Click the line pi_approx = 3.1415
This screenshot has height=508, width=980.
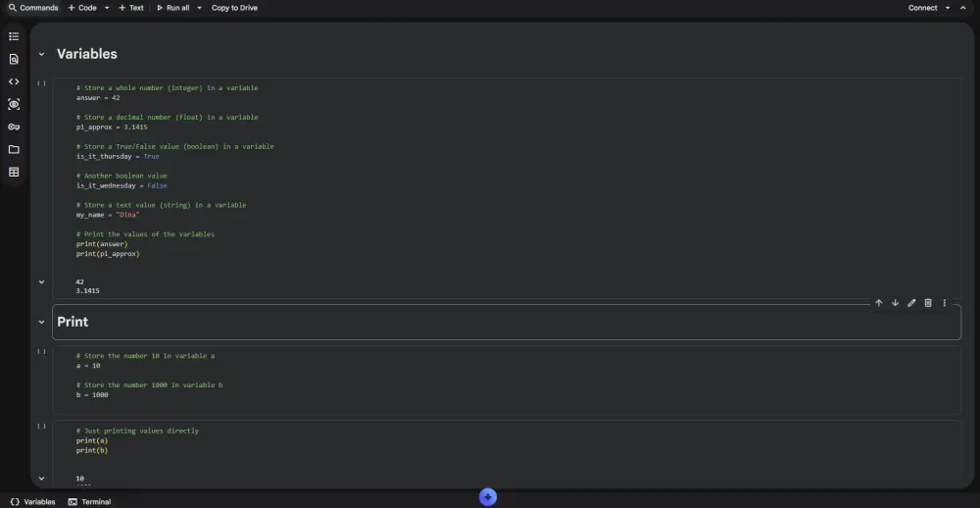click(x=112, y=127)
